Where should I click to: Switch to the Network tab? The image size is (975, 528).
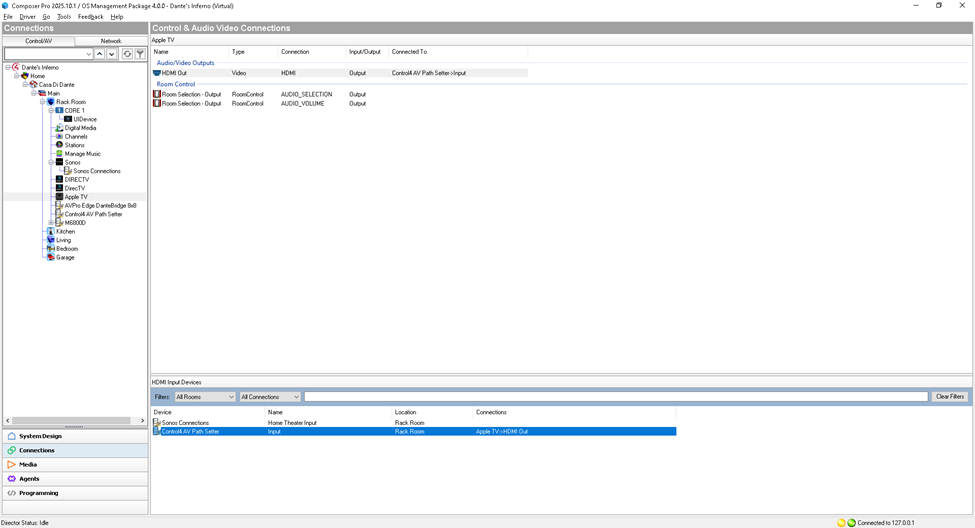pos(111,41)
